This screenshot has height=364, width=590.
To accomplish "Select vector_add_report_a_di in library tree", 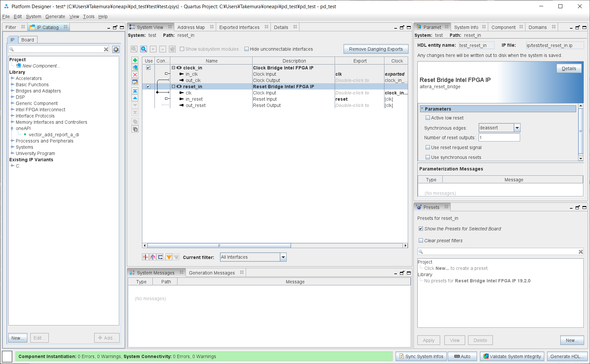I will tap(54, 135).
